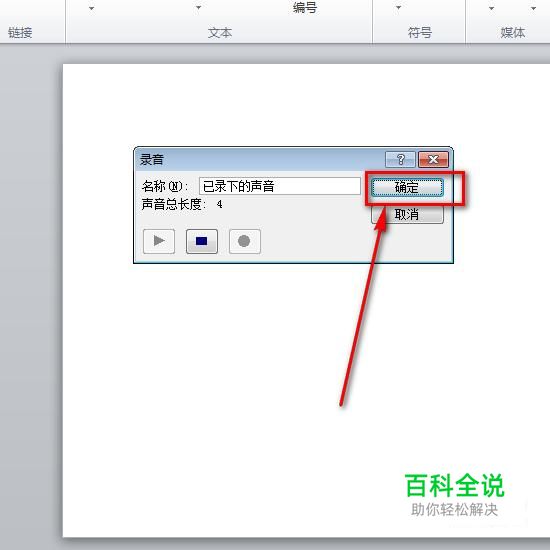550x550 pixels.
Task: Confirm recording with the 确定 button
Action: click(x=407, y=187)
